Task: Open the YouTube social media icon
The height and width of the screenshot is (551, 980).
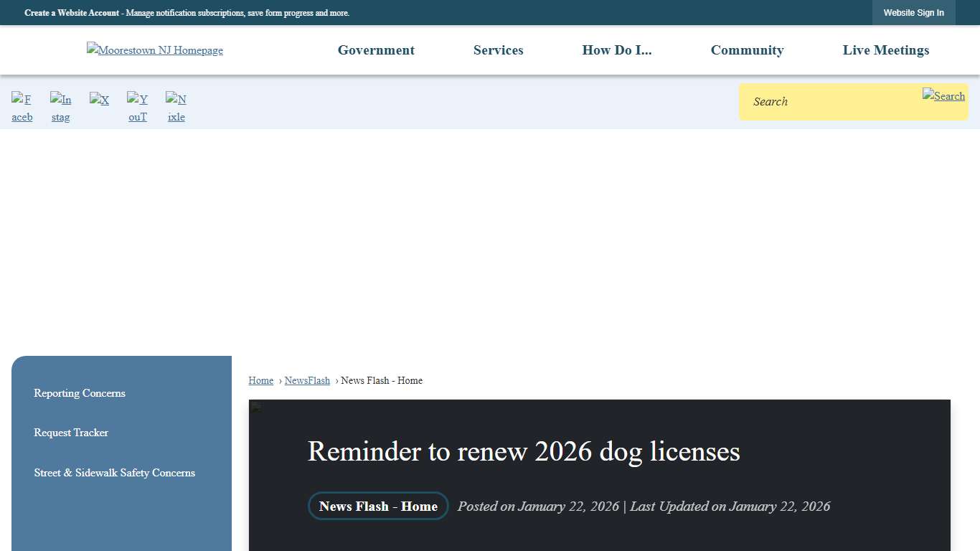Action: pyautogui.click(x=137, y=106)
